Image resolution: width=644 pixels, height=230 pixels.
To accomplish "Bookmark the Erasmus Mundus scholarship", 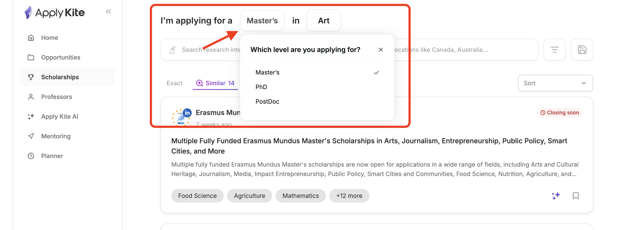I will [576, 196].
